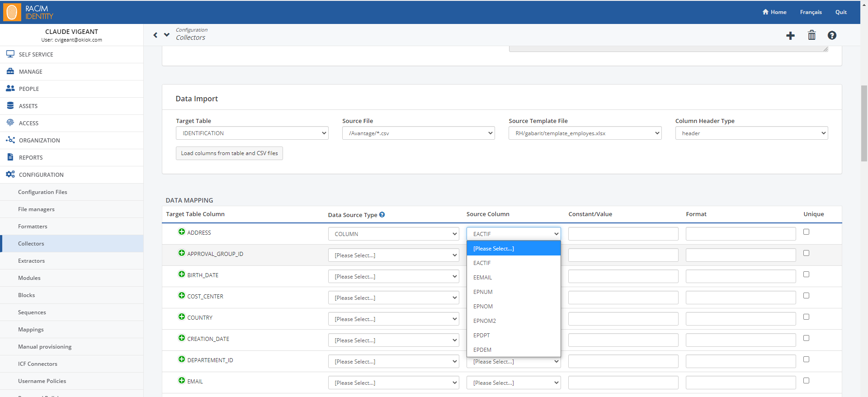Switch language to Français
Screen dimensions: 868x397
pyautogui.click(x=811, y=12)
